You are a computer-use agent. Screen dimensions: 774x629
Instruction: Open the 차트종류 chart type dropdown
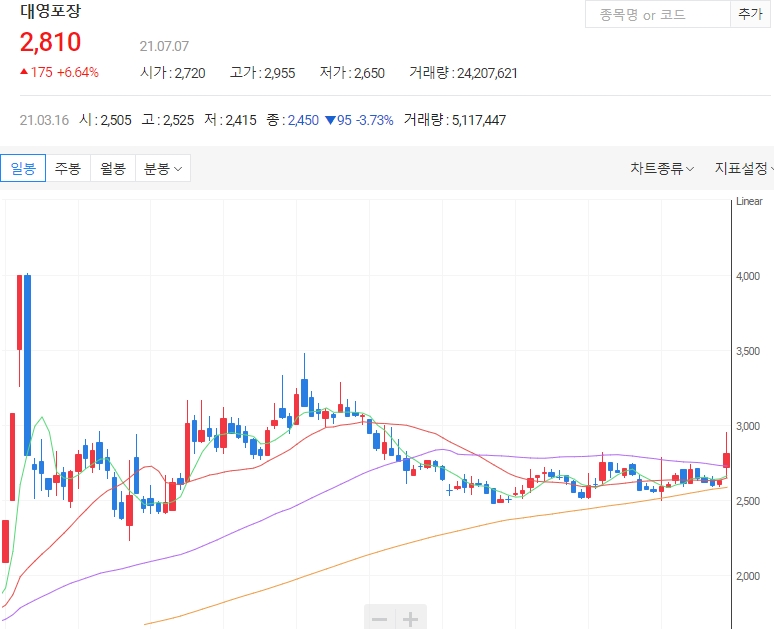tap(662, 168)
